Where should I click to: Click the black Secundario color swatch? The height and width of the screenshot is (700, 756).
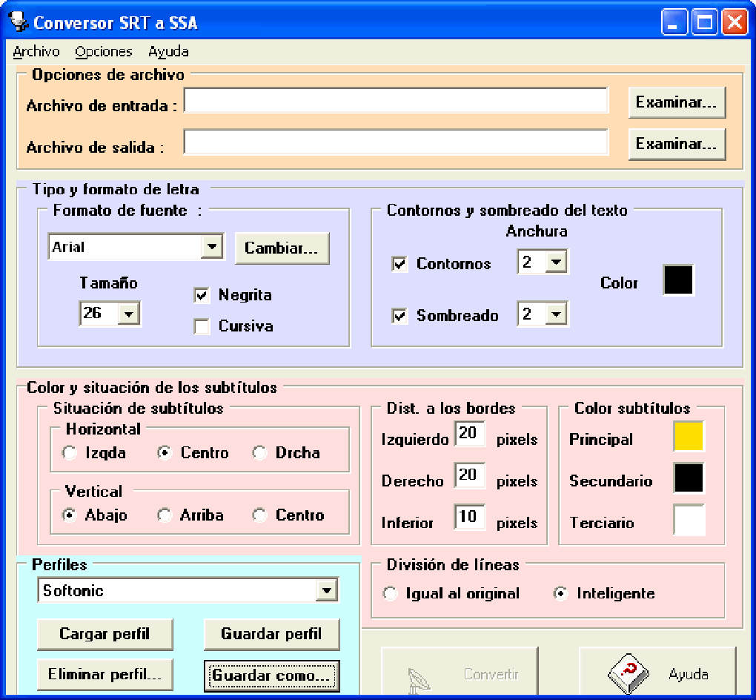[x=689, y=478]
